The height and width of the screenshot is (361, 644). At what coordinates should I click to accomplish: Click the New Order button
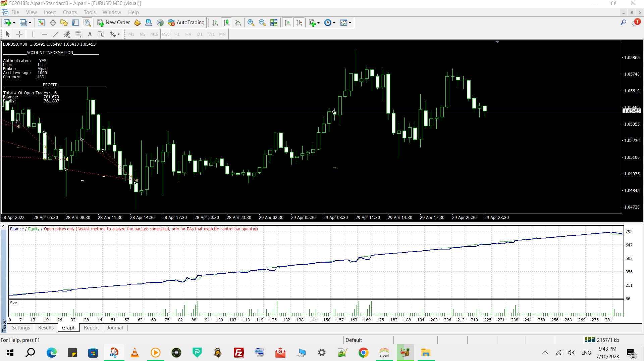[114, 22]
